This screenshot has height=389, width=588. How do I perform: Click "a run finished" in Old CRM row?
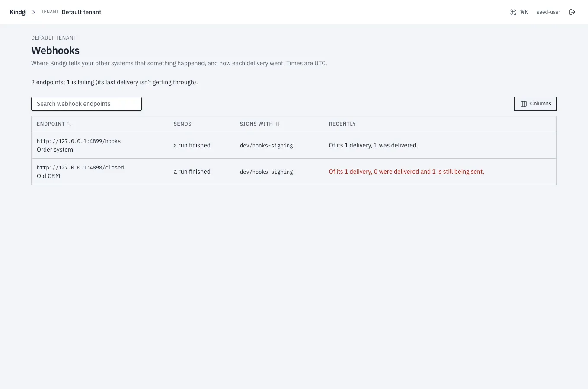coord(192,172)
